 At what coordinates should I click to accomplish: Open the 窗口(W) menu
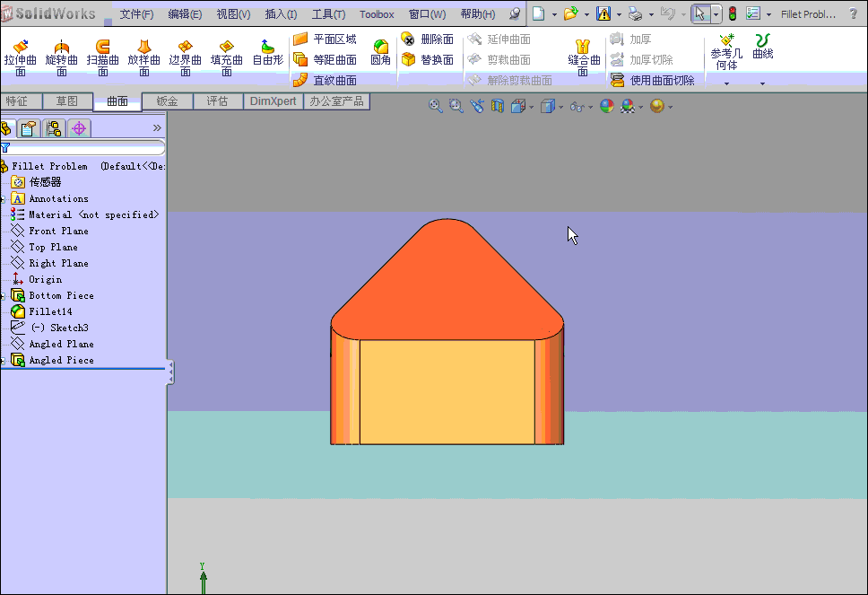tap(428, 14)
